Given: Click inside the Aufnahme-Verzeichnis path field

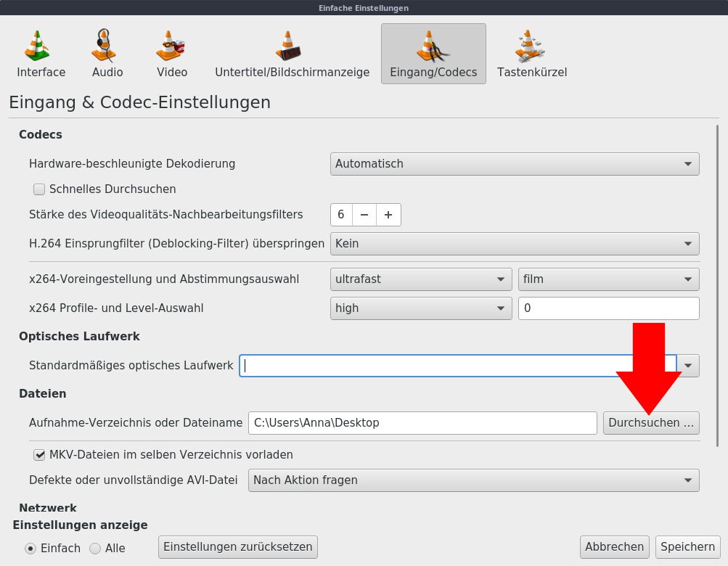Looking at the screenshot, I should point(421,423).
